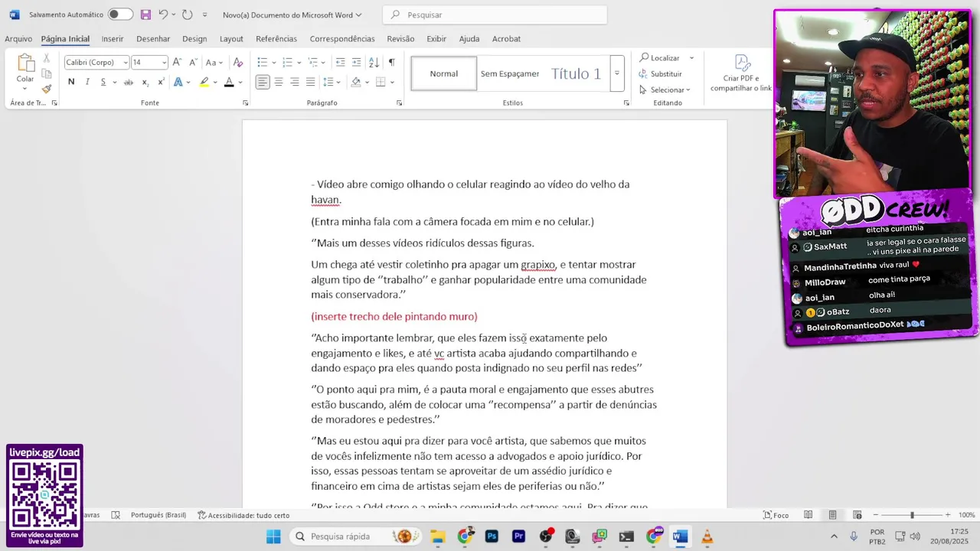Open the Calibri (Corpo) font dropdown

[125, 63]
